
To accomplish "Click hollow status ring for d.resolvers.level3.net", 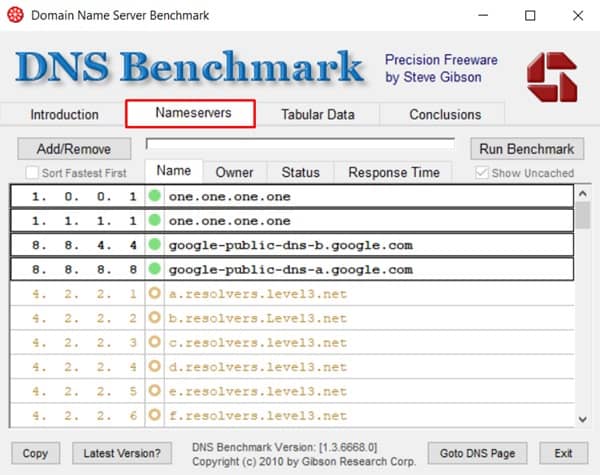I will point(155,366).
